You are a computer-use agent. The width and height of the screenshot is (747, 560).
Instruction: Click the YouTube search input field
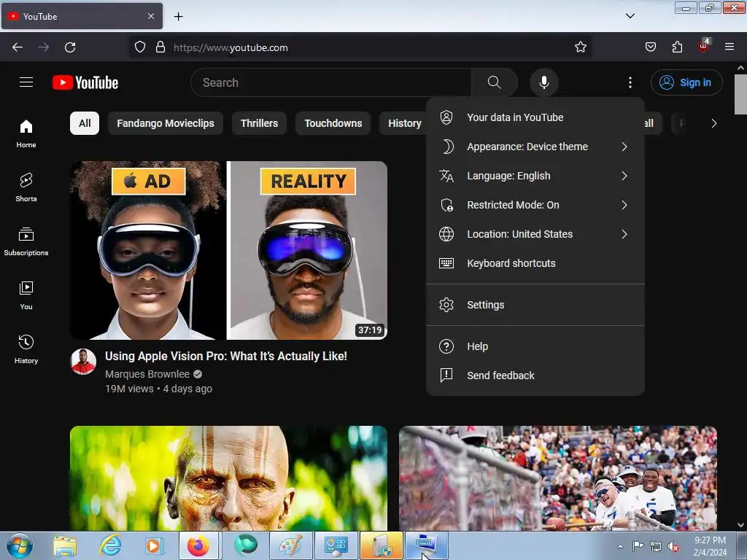[331, 82]
